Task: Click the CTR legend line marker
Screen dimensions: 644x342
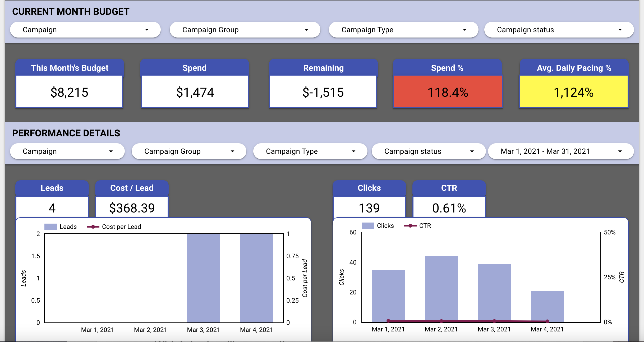Action: point(410,226)
